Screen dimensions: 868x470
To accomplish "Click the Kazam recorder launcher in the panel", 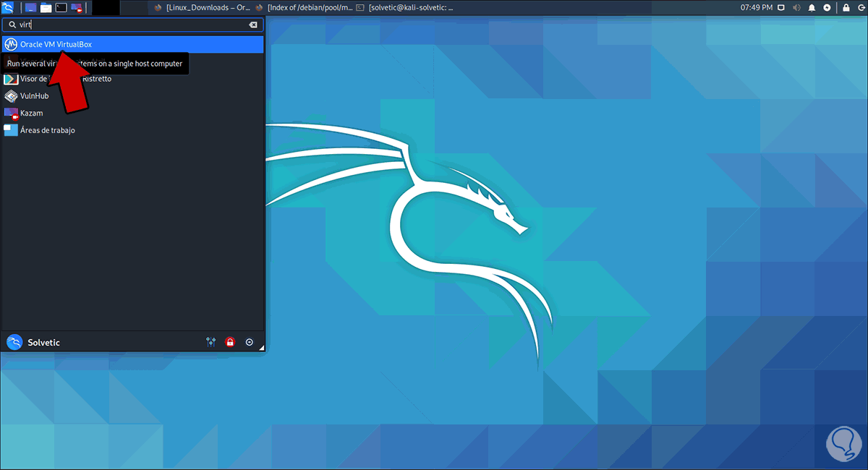I will pyautogui.click(x=77, y=8).
